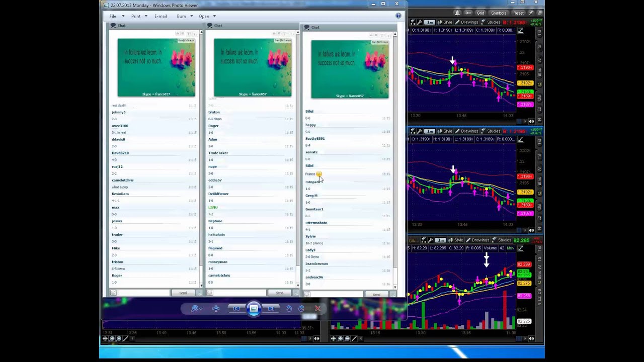The image size is (644, 362).
Task: Zoom in on the bottom-left chart
Action: click(112, 339)
